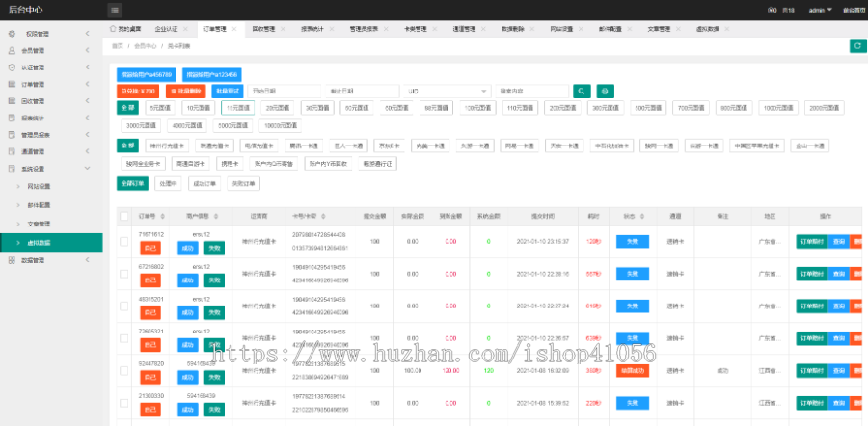The width and height of the screenshot is (868, 426).
Task: Collapse the 系统设置 sidebar section
Action: point(50,168)
